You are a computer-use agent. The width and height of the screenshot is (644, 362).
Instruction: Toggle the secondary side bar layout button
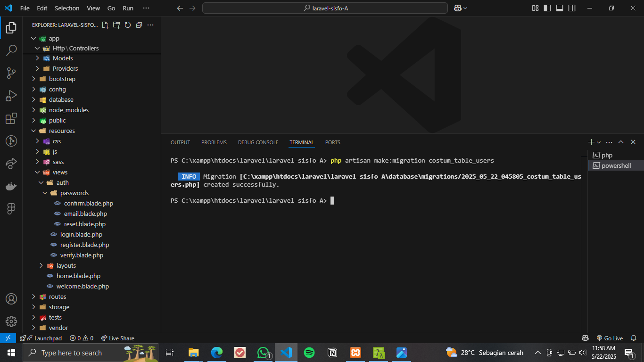(572, 8)
